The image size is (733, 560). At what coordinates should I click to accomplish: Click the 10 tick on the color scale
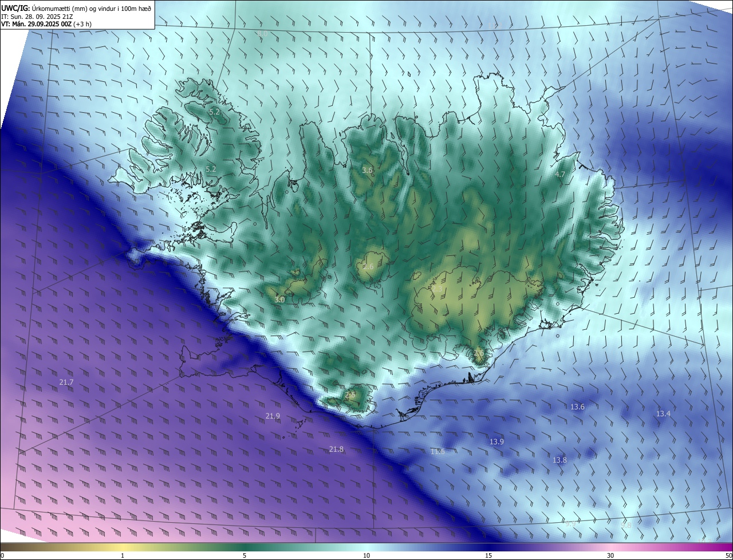pyautogui.click(x=366, y=555)
